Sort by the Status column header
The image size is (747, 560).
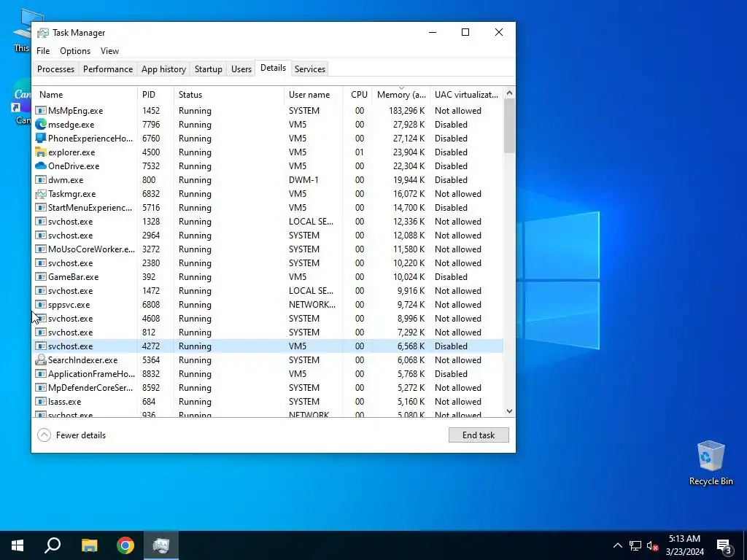[228, 94]
